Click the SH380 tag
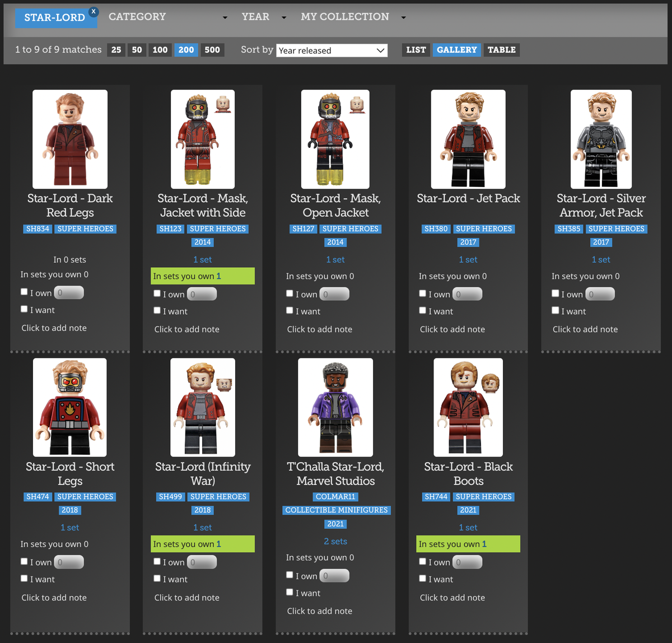This screenshot has height=643, width=672. coord(436,229)
